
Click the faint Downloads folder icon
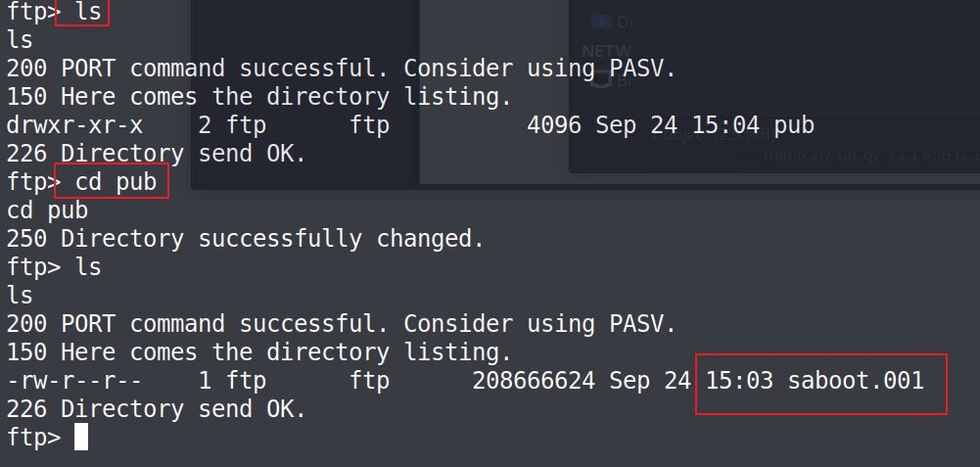click(600, 22)
